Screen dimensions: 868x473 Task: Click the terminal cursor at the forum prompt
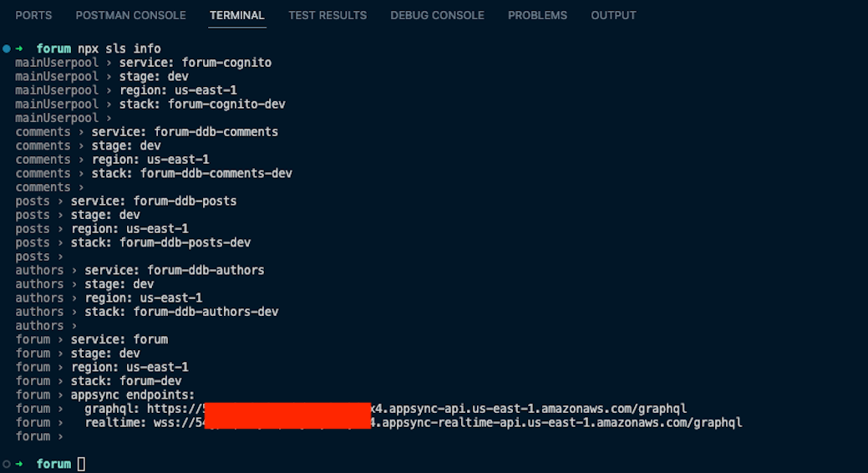[x=81, y=464]
